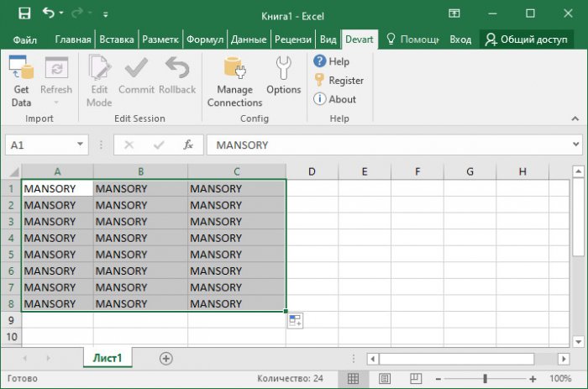The width and height of the screenshot is (588, 389).
Task: Click the Save icon in title bar
Action: tap(24, 13)
